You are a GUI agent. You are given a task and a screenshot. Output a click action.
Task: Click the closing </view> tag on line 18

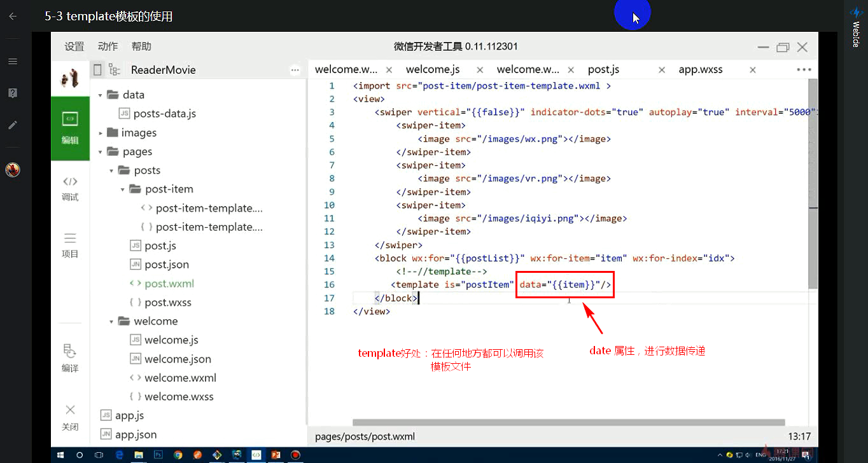point(371,311)
